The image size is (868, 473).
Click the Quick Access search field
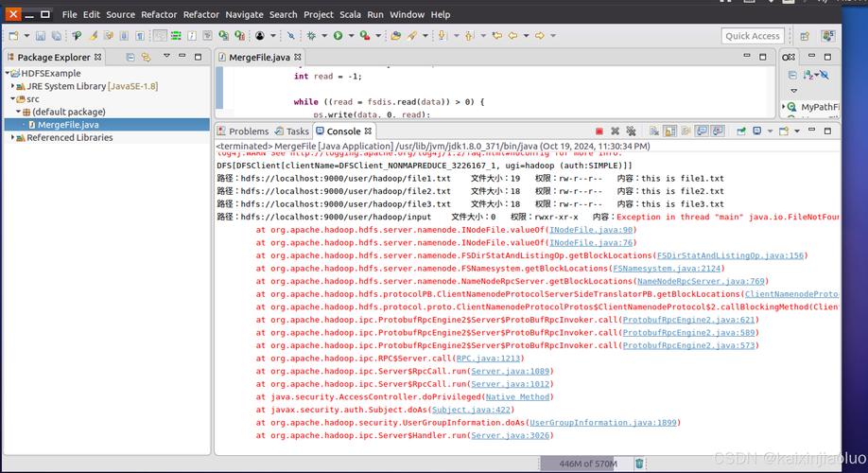click(752, 36)
